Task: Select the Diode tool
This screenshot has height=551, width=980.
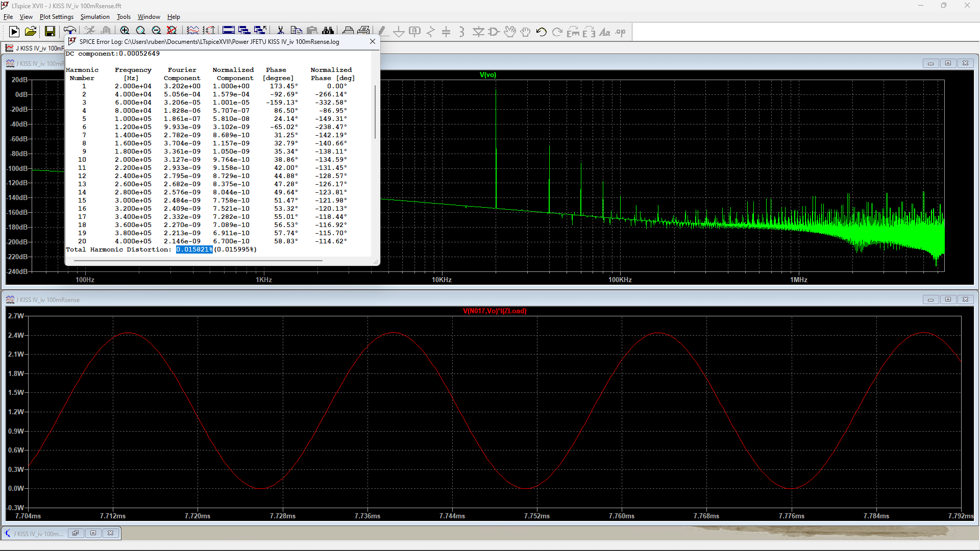Action: tap(478, 32)
